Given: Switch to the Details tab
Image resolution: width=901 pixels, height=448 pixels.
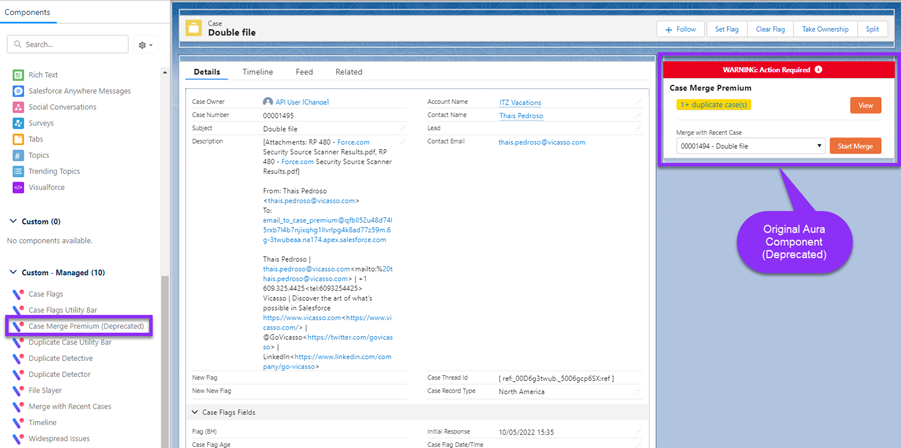Looking at the screenshot, I should point(207,72).
